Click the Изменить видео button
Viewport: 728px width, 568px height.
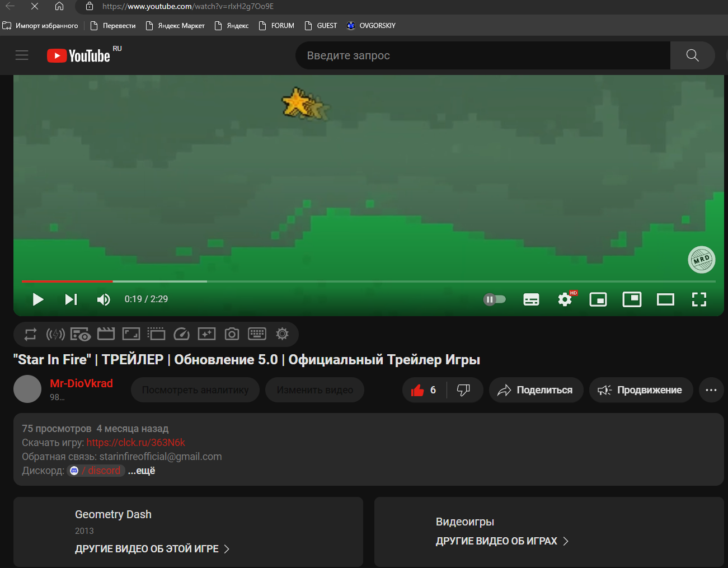tap(314, 390)
